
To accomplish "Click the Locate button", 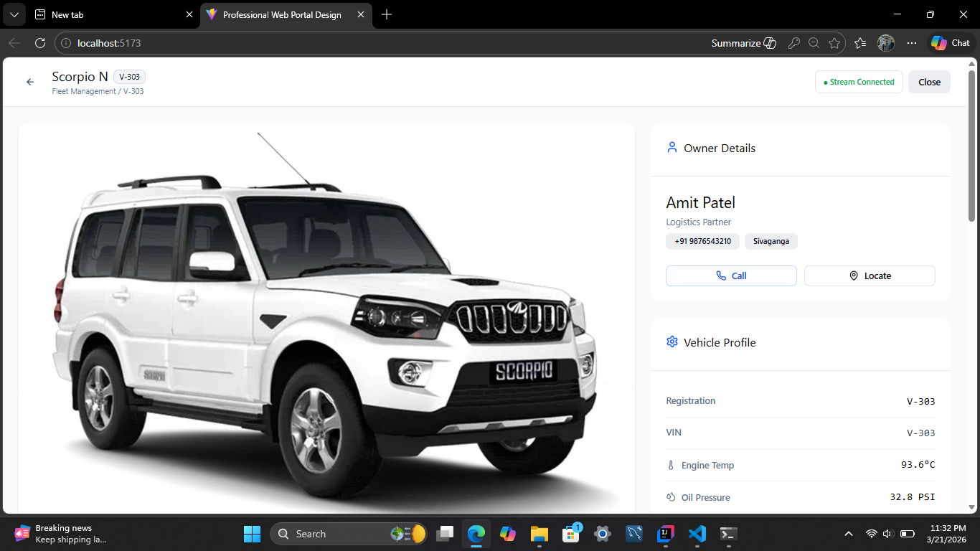I will click(x=870, y=275).
